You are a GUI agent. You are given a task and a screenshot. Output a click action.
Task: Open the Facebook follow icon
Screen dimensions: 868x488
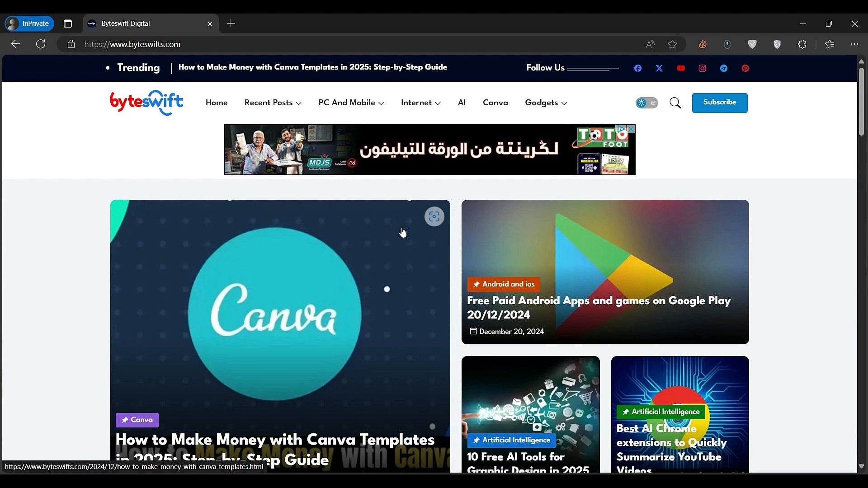[x=637, y=68]
